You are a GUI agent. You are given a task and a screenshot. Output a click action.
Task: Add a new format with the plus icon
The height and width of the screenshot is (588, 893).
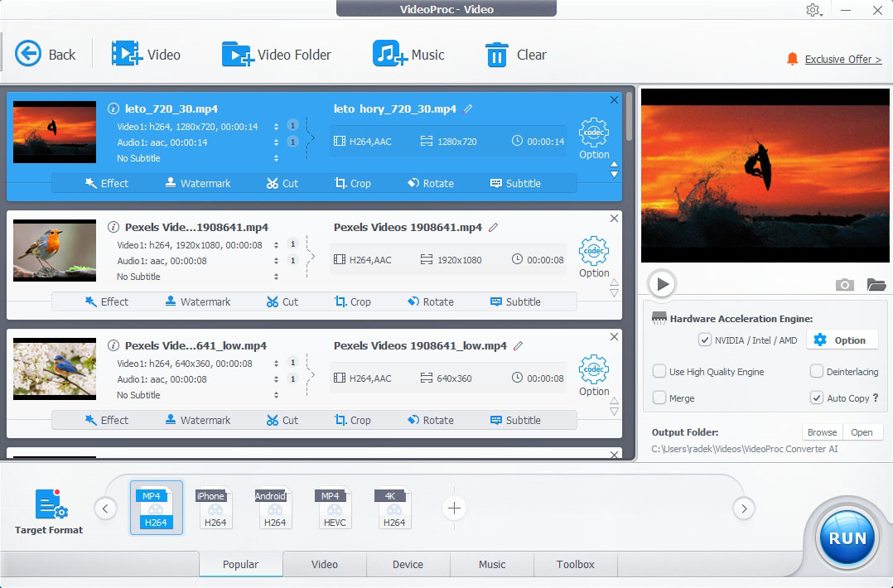click(x=454, y=508)
